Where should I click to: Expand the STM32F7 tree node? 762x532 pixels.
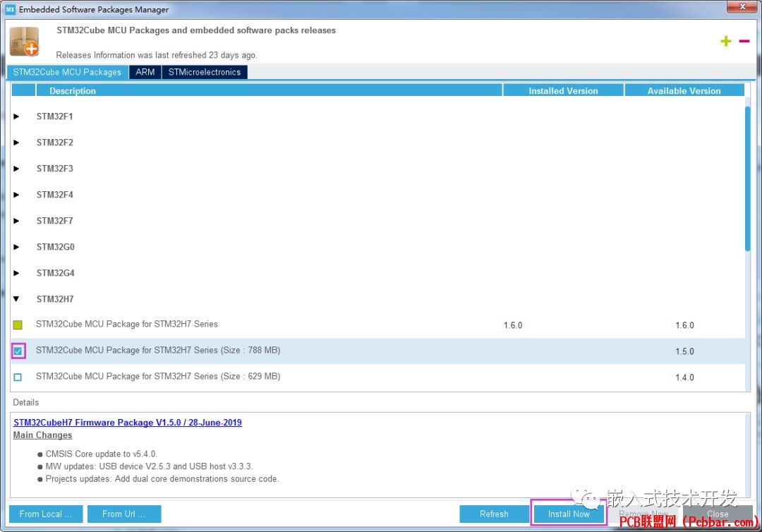(x=16, y=221)
